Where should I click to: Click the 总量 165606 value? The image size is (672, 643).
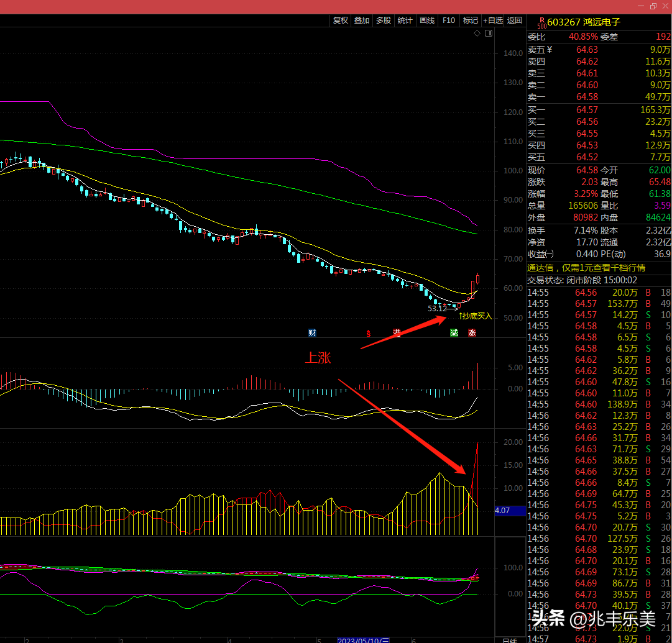tap(583, 206)
